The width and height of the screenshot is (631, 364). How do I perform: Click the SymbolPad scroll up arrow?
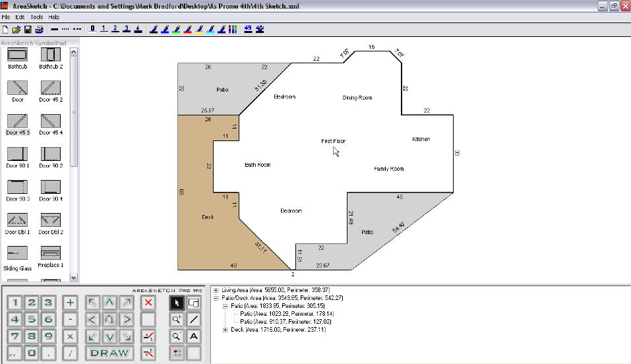(73, 52)
